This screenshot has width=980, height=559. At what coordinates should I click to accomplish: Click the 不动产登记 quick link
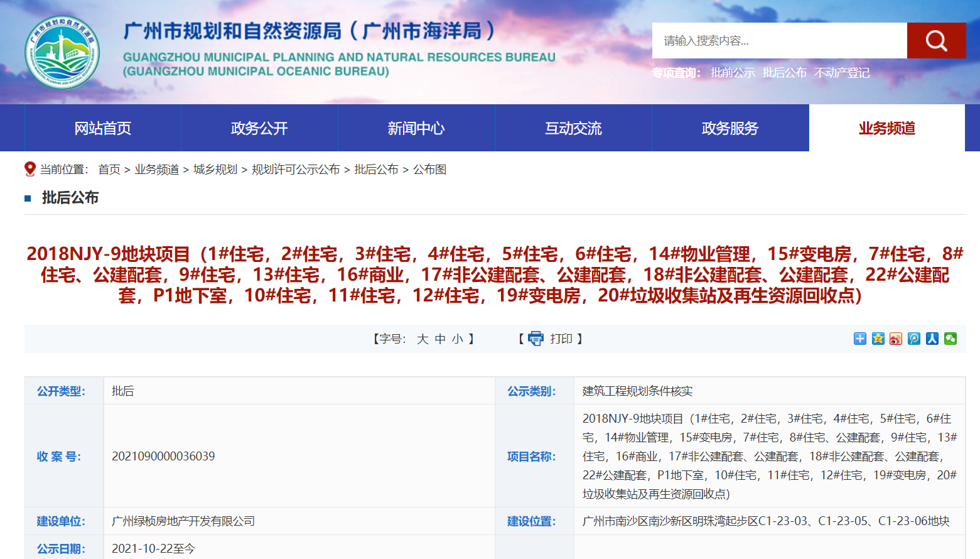pyautogui.click(x=842, y=73)
